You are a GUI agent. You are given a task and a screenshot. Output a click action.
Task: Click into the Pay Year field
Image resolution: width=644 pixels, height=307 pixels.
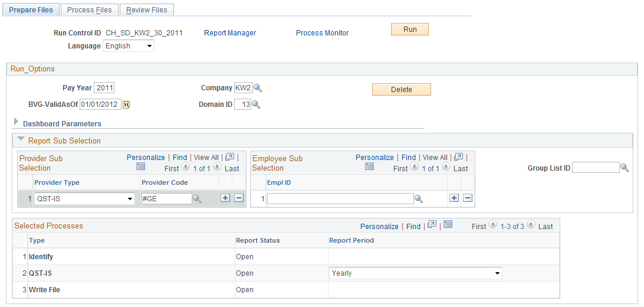click(x=104, y=88)
